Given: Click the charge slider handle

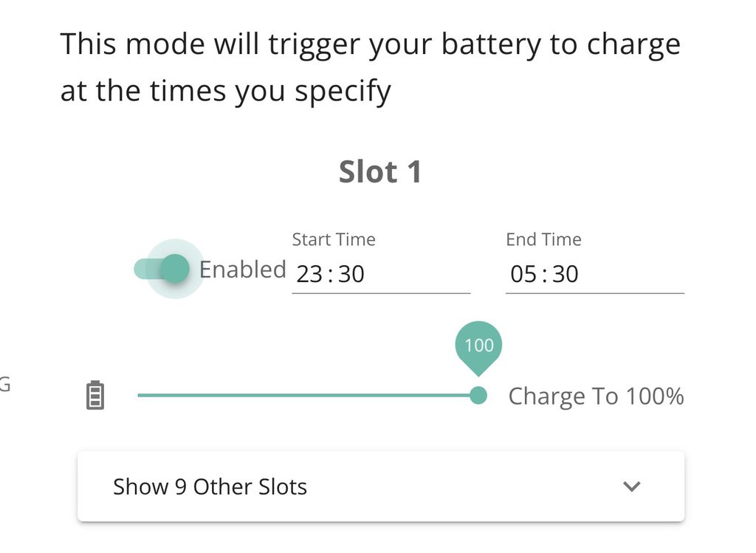Looking at the screenshot, I should tap(478, 395).
